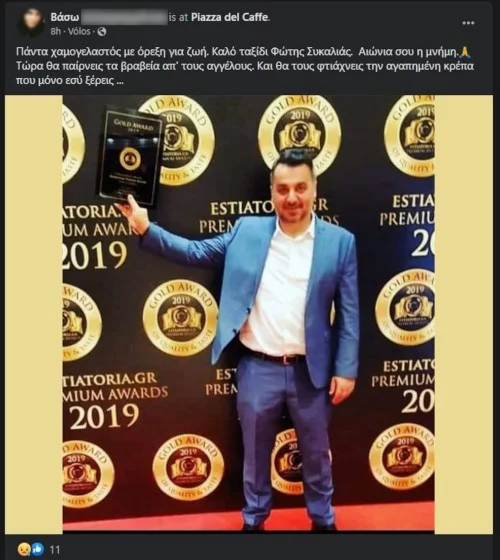Click the raised Gold Award plaque in photo
500x560 pixels.
[x=130, y=156]
